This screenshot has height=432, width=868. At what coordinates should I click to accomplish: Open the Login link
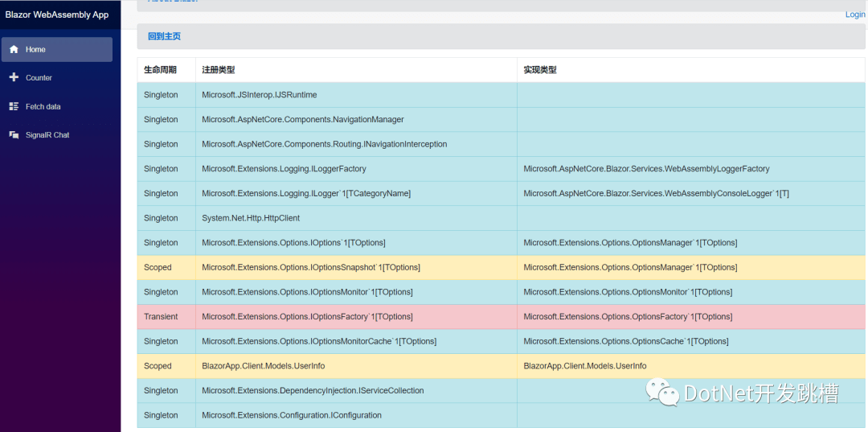855,14
